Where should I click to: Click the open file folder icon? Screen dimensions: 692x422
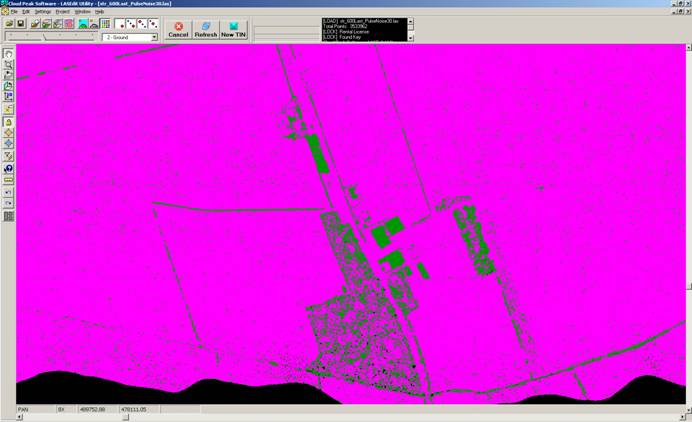pos(9,23)
